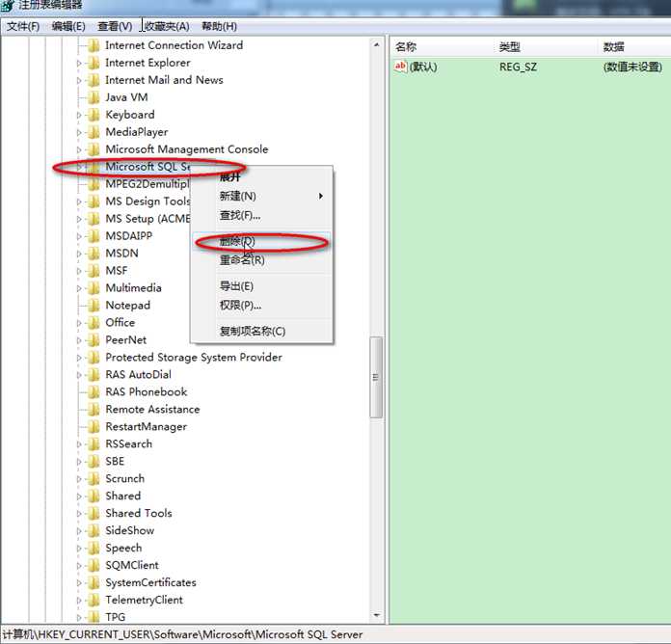Click the Microsoft Management Console folder icon

click(x=94, y=149)
